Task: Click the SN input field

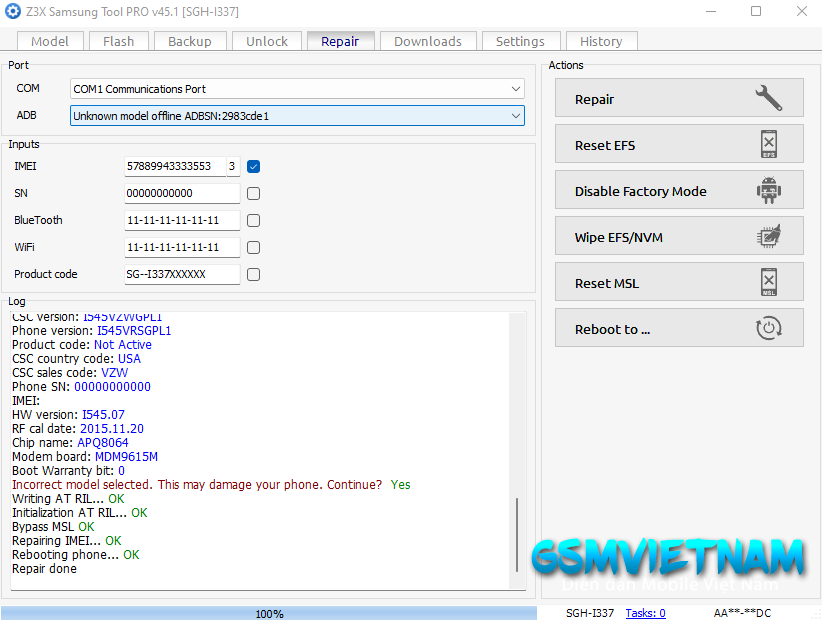Action: [182, 193]
